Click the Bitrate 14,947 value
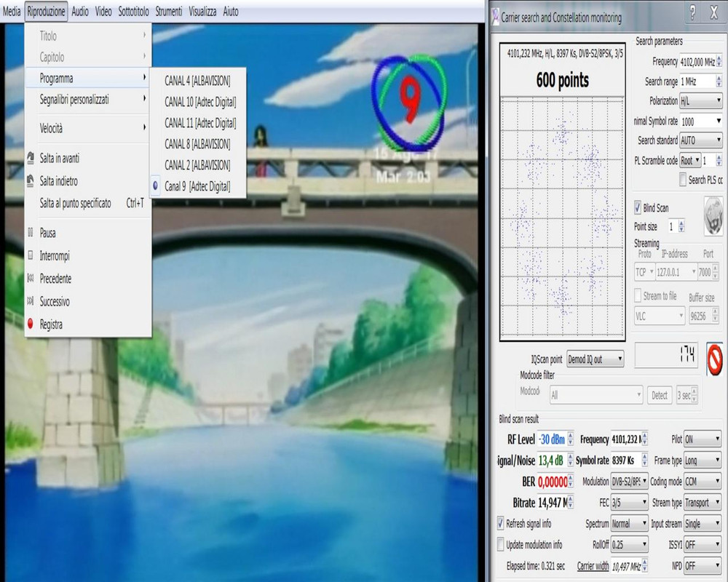The width and height of the screenshot is (728, 582). tap(552, 503)
